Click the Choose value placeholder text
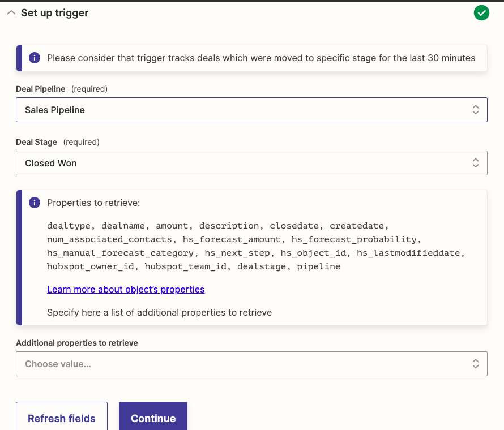The image size is (504, 430). coord(58,364)
